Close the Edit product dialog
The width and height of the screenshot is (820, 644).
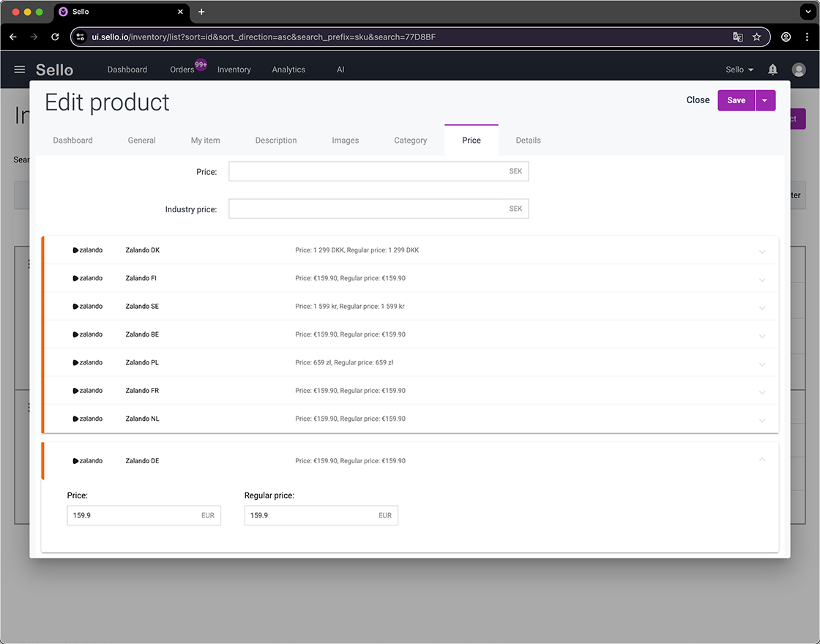698,100
